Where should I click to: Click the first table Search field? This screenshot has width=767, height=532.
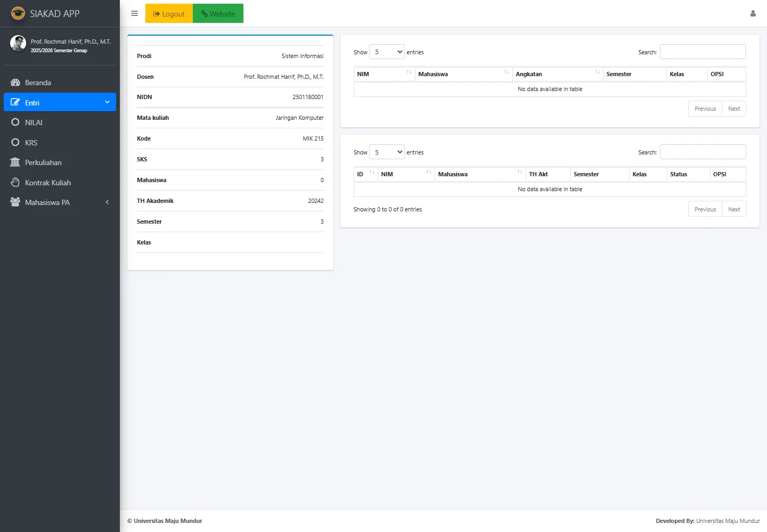pos(703,52)
